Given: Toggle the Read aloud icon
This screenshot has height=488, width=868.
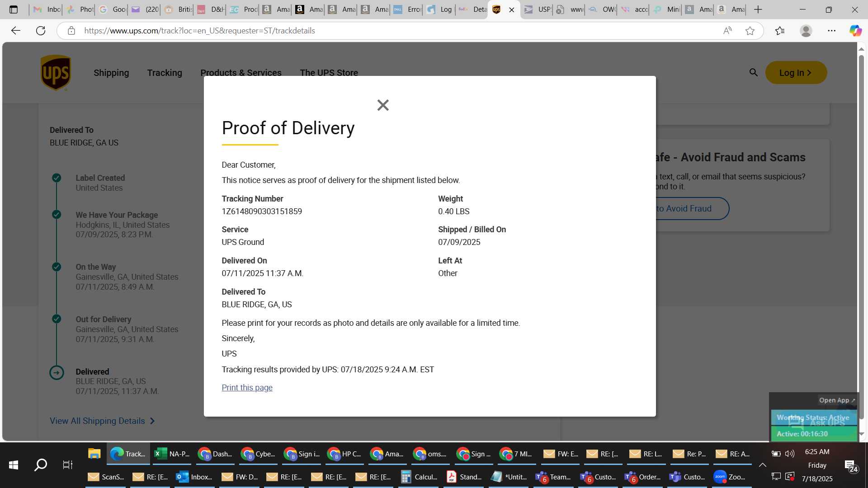Looking at the screenshot, I should coord(727,31).
